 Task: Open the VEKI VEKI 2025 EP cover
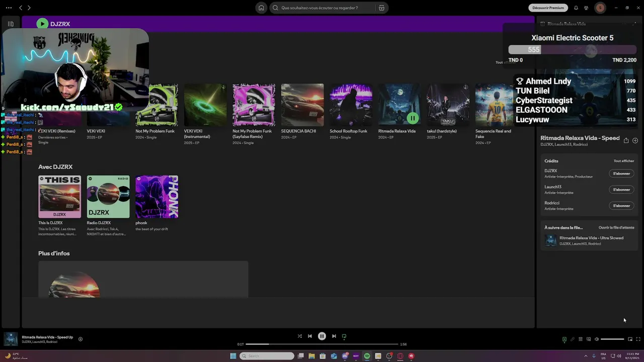click(108, 105)
